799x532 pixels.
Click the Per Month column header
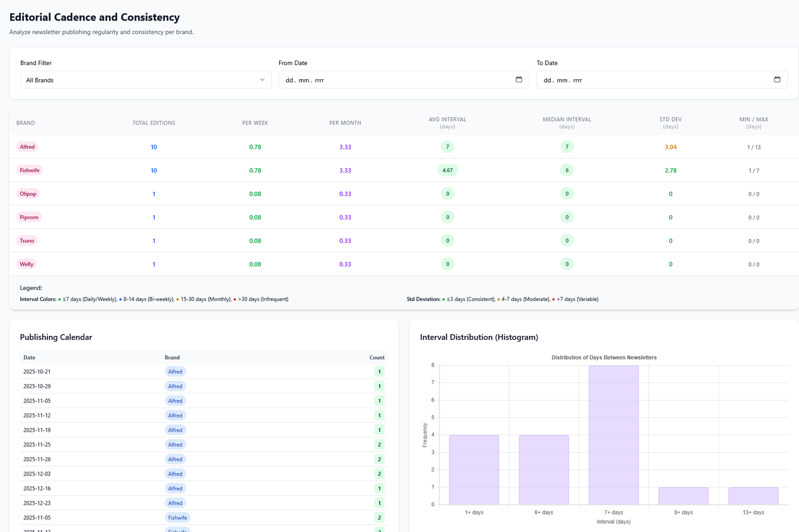click(345, 123)
